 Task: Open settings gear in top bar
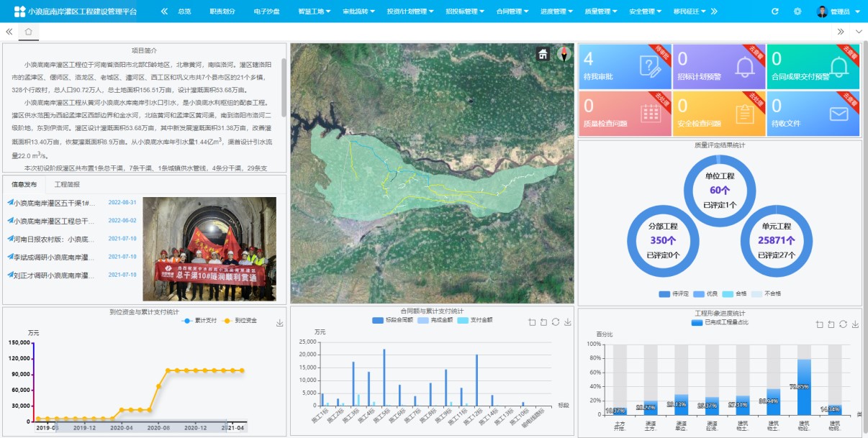(797, 12)
